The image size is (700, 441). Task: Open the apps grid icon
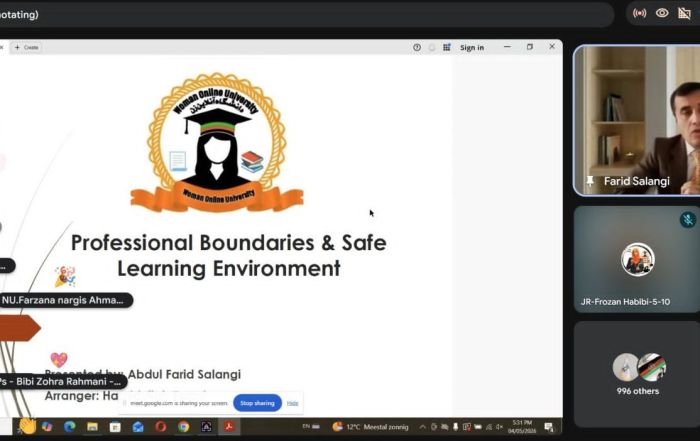[x=447, y=47]
